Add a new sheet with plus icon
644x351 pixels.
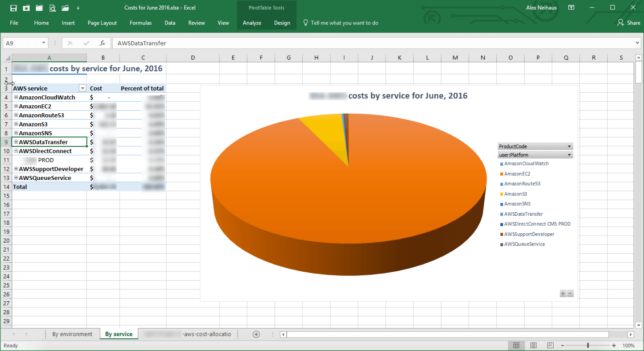coord(256,334)
